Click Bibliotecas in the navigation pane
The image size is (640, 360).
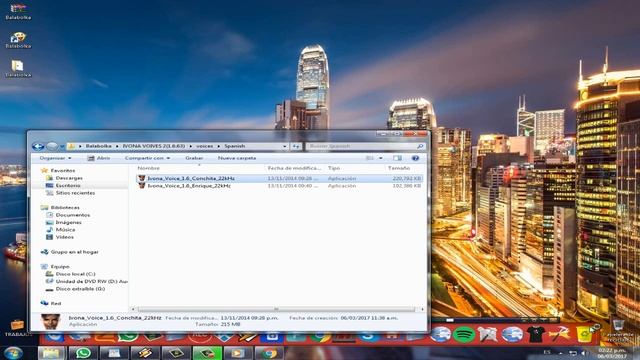pos(65,207)
